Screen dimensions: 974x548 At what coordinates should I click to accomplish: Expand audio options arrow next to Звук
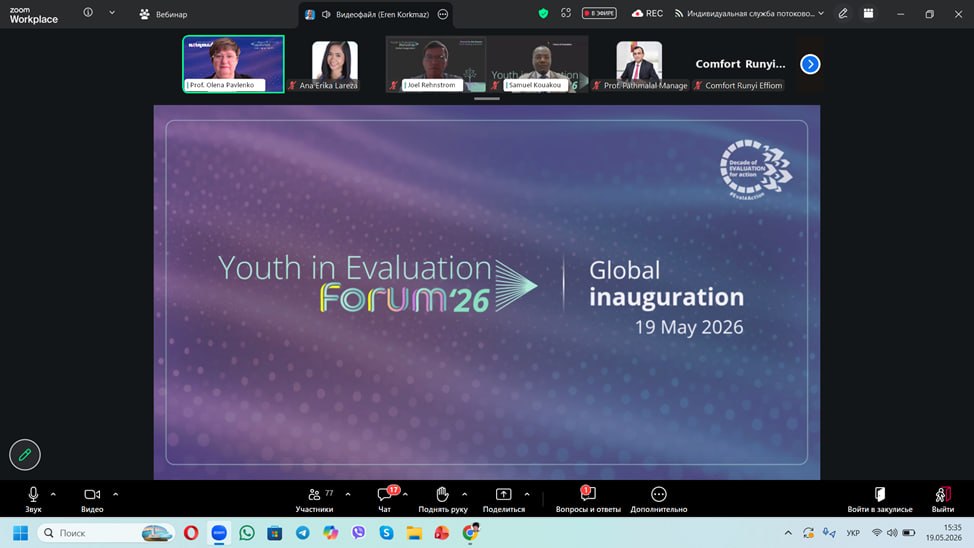pyautogui.click(x=53, y=495)
